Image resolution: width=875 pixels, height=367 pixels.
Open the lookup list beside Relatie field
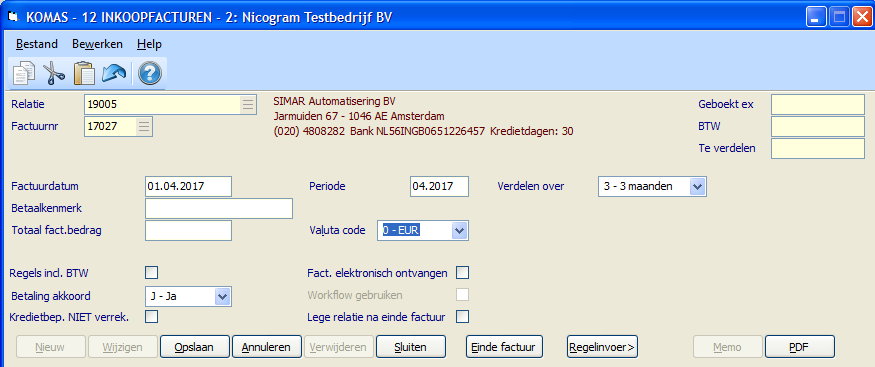248,104
